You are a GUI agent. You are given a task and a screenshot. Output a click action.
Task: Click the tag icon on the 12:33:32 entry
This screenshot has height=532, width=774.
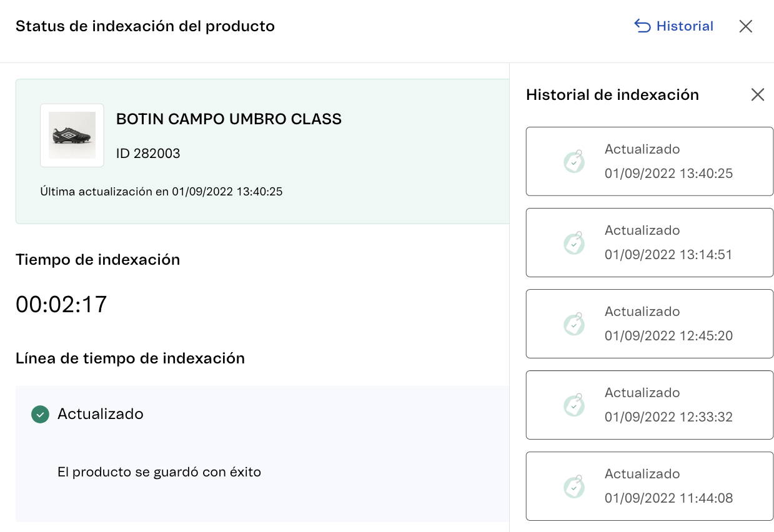574,405
